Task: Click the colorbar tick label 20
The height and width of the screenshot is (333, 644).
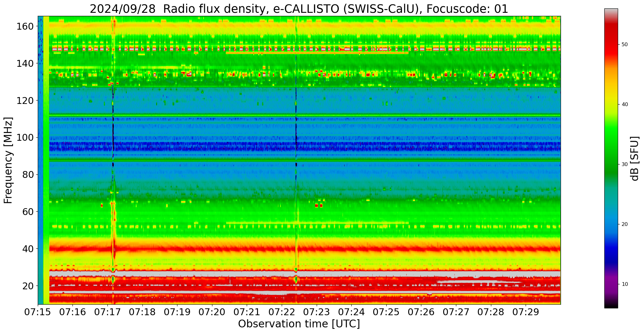Action: 625,224
